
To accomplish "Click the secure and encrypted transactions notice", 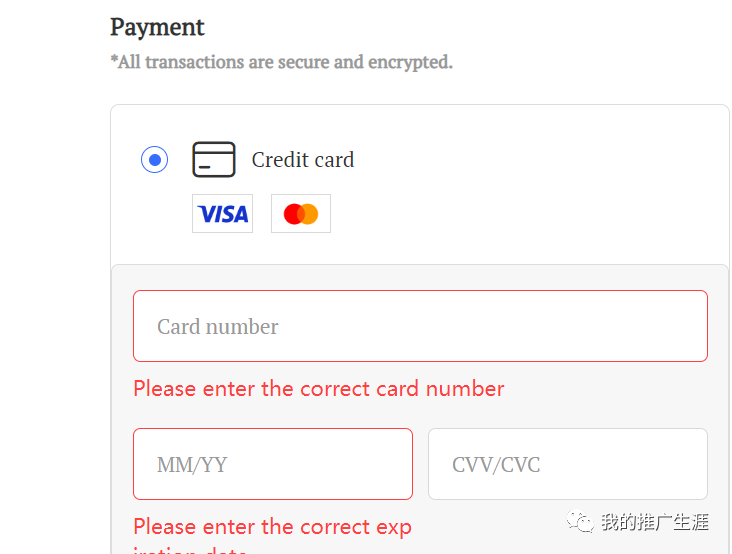I will tap(281, 62).
